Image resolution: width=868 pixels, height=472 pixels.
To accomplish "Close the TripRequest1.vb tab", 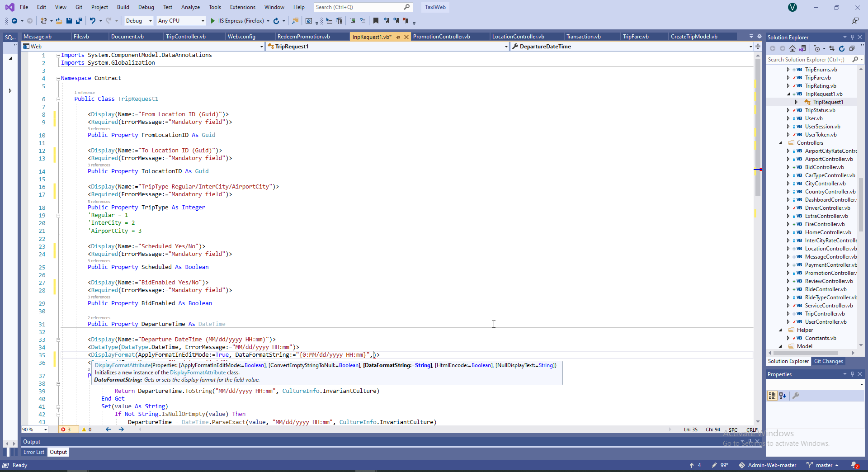I will coord(406,37).
